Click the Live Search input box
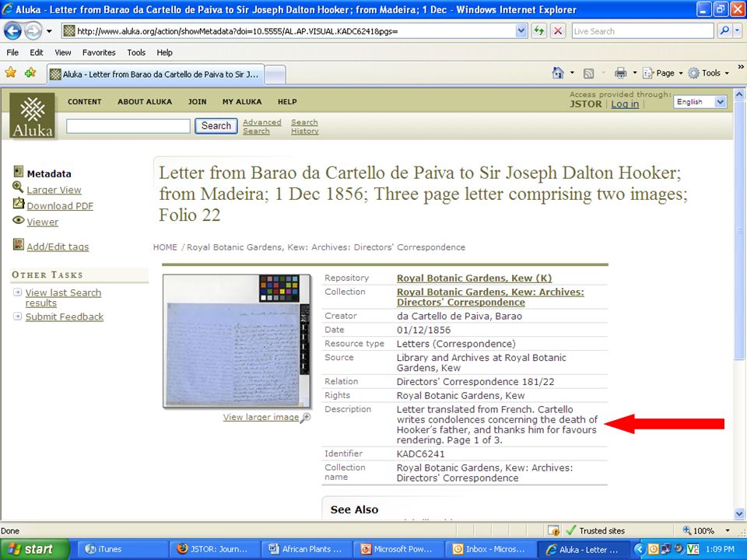Viewport: 747px width, 560px height. (643, 31)
